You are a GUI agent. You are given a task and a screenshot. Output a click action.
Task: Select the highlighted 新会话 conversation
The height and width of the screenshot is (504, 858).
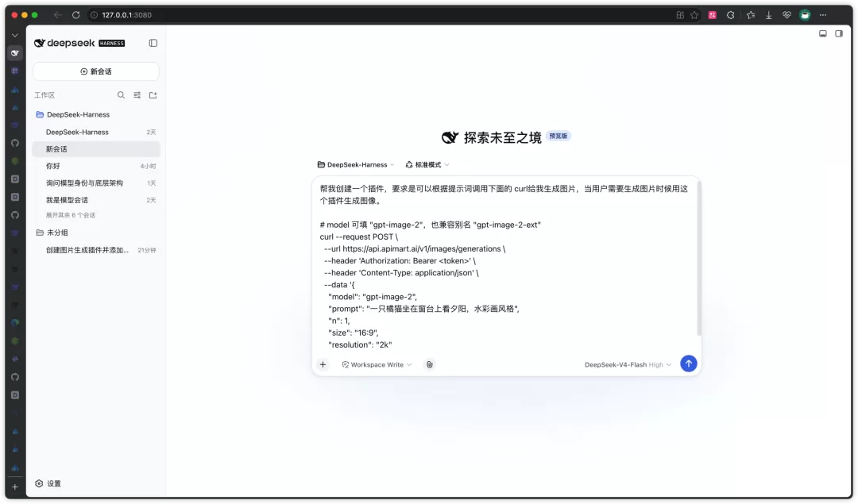point(96,149)
